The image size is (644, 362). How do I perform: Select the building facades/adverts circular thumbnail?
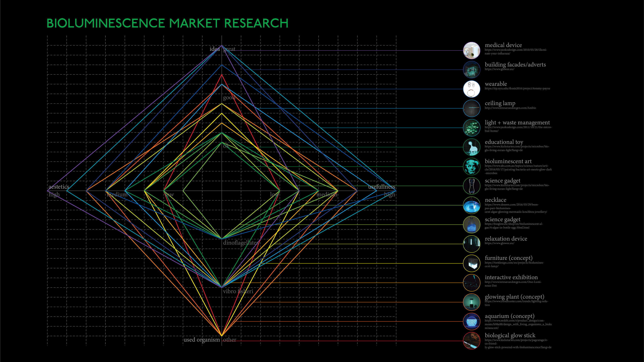tap(471, 70)
